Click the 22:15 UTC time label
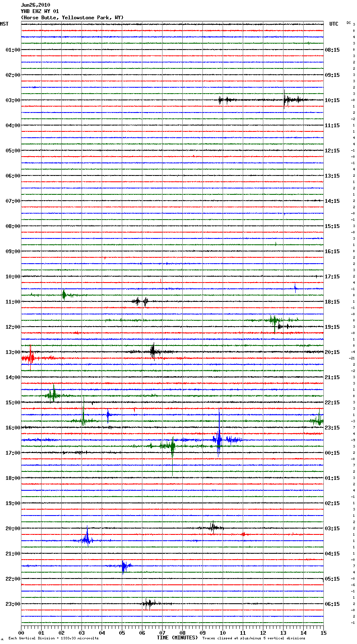 coord(332,403)
